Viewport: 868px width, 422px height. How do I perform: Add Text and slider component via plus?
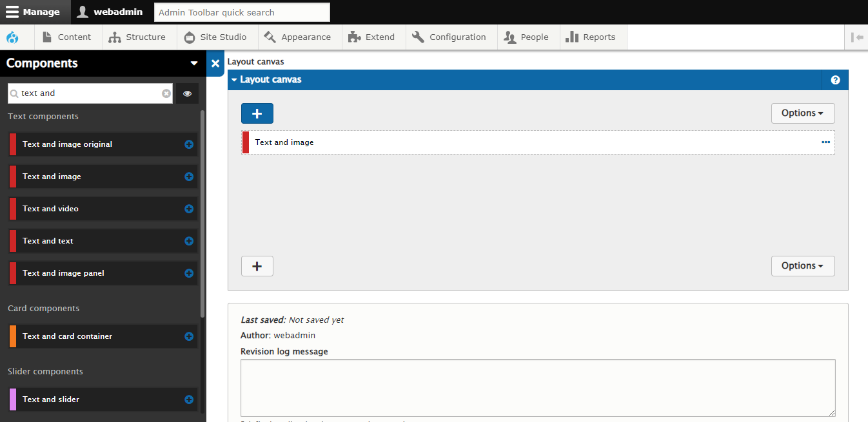[x=189, y=399]
